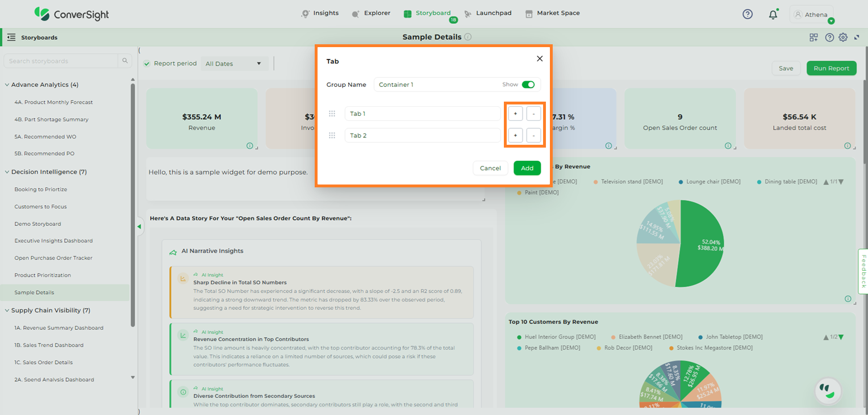Screen dimensions: 868x415
Task: Uncheck the Report period checkbox
Action: (x=147, y=64)
